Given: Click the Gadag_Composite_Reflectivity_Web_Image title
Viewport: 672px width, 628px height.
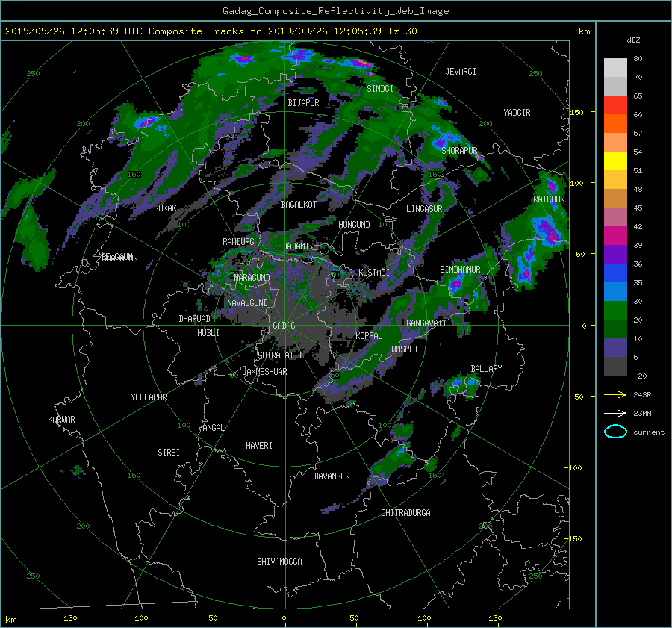Looking at the screenshot, I should (335, 11).
